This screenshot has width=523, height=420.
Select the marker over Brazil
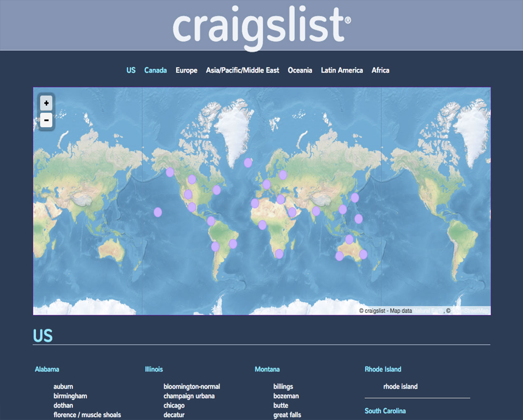[232, 244]
